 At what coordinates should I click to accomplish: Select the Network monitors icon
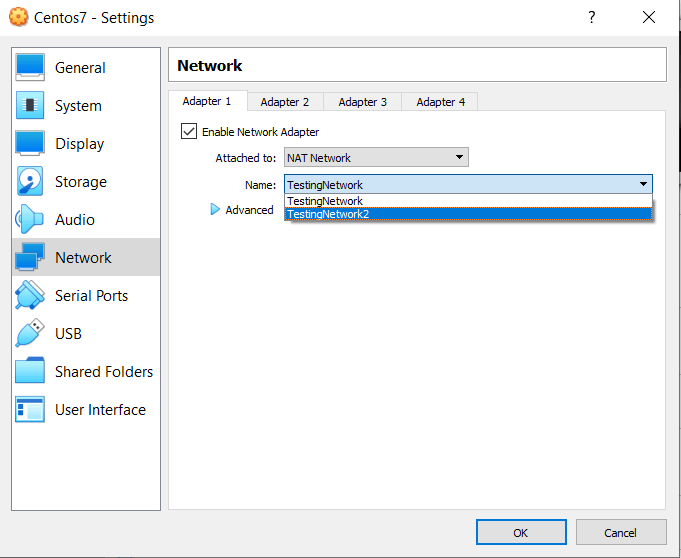(x=30, y=257)
